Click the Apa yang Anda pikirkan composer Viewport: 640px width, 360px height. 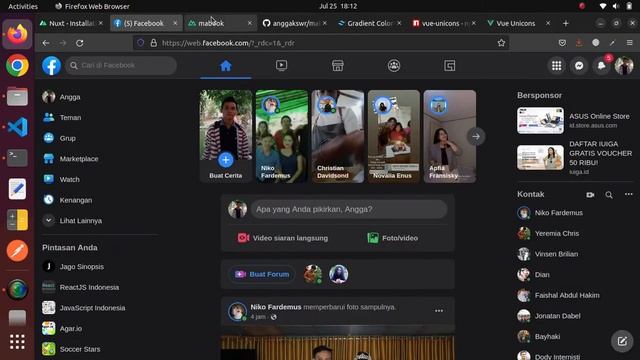tap(349, 209)
